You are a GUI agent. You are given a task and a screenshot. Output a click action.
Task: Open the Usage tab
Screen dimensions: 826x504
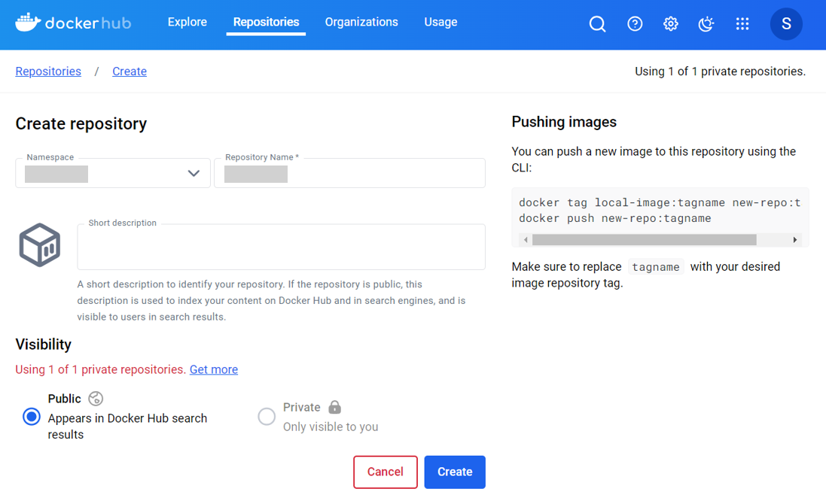(441, 22)
